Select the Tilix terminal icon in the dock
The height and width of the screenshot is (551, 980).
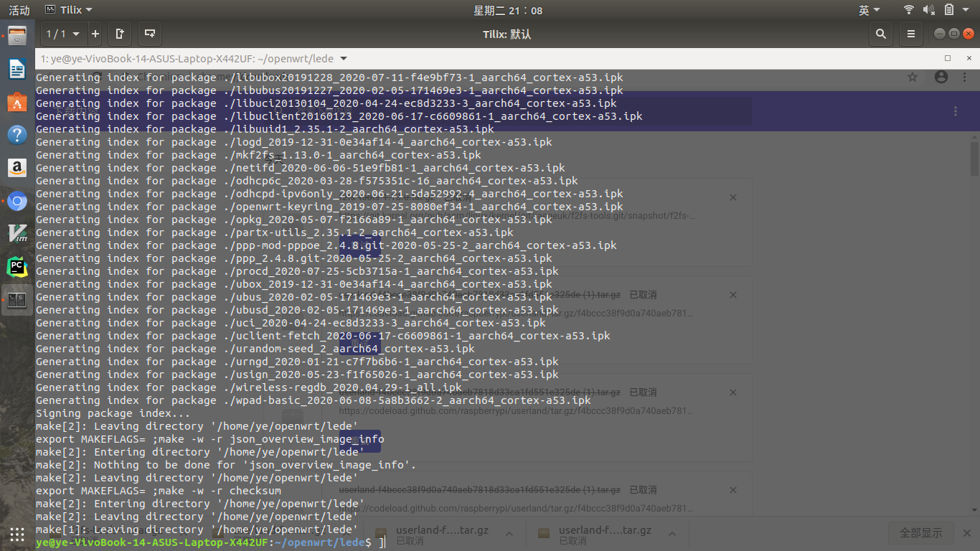coord(17,300)
